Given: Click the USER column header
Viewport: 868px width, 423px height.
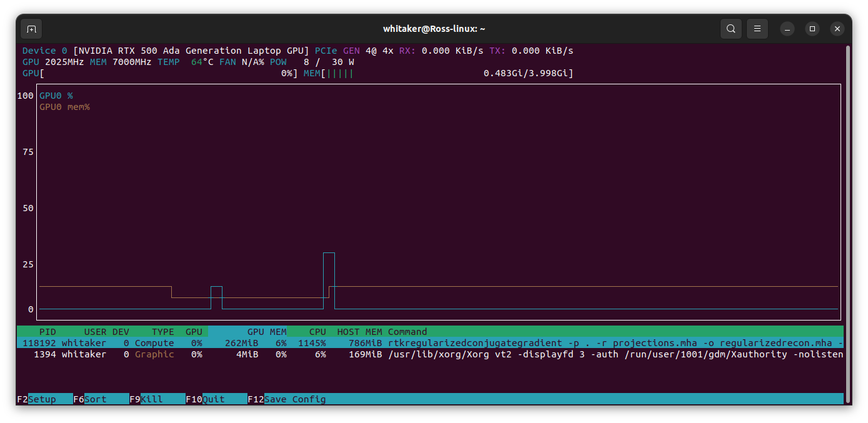Looking at the screenshot, I should 95,332.
